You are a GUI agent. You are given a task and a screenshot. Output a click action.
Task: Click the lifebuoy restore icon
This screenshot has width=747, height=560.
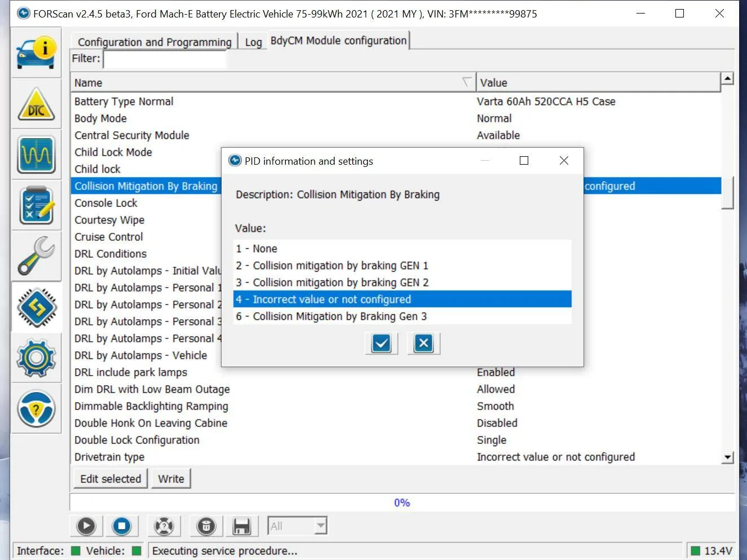(x=164, y=526)
